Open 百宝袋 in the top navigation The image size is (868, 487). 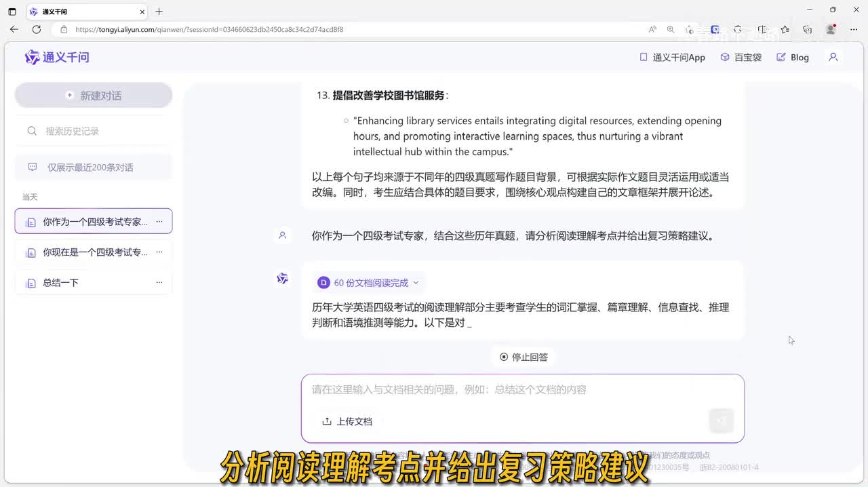pyautogui.click(x=741, y=58)
